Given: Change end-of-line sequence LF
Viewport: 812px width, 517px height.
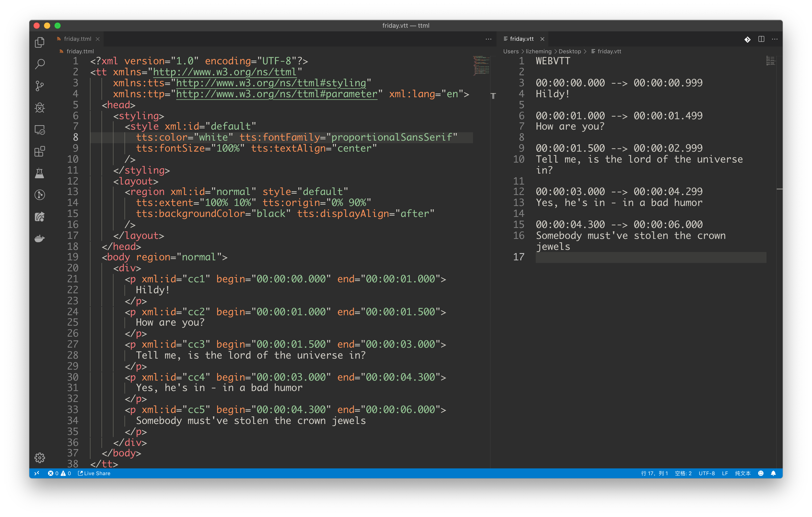Looking at the screenshot, I should 725,473.
